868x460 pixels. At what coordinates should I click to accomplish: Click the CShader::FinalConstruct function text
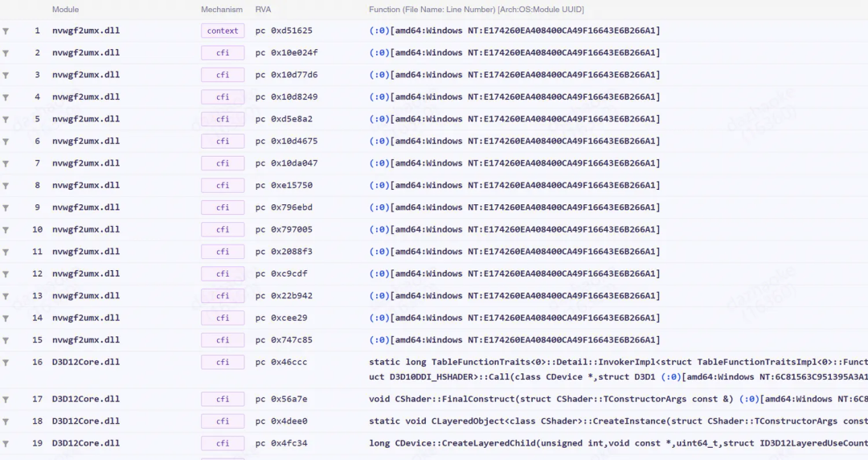(551, 399)
